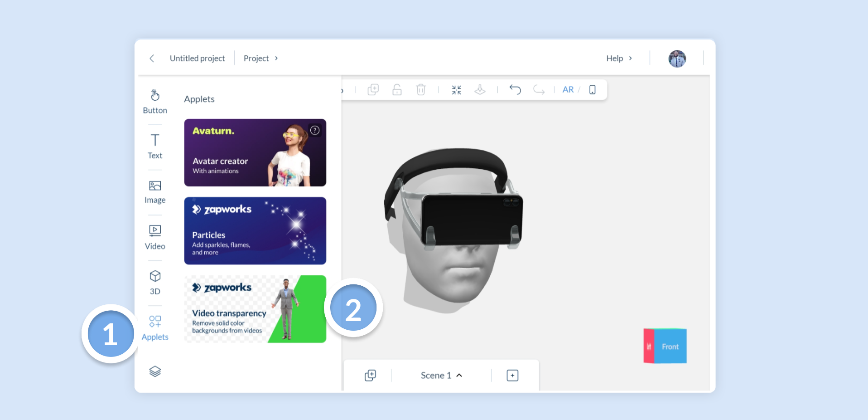This screenshot has width=868, height=420.
Task: Click the redo arrow
Action: point(539,89)
